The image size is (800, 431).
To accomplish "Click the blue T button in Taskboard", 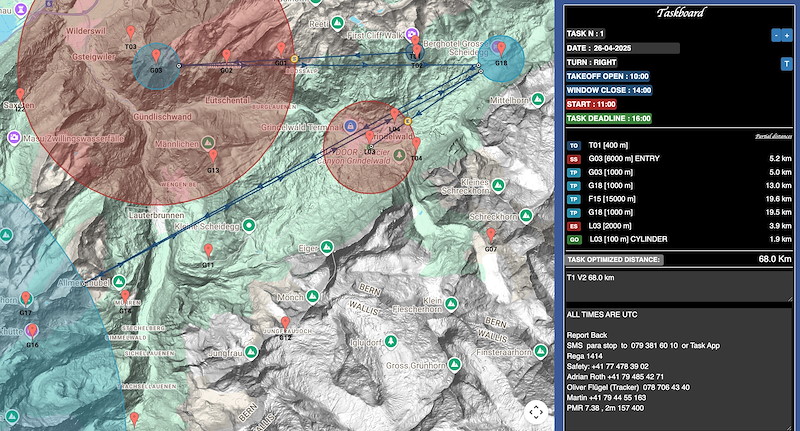I will click(786, 64).
